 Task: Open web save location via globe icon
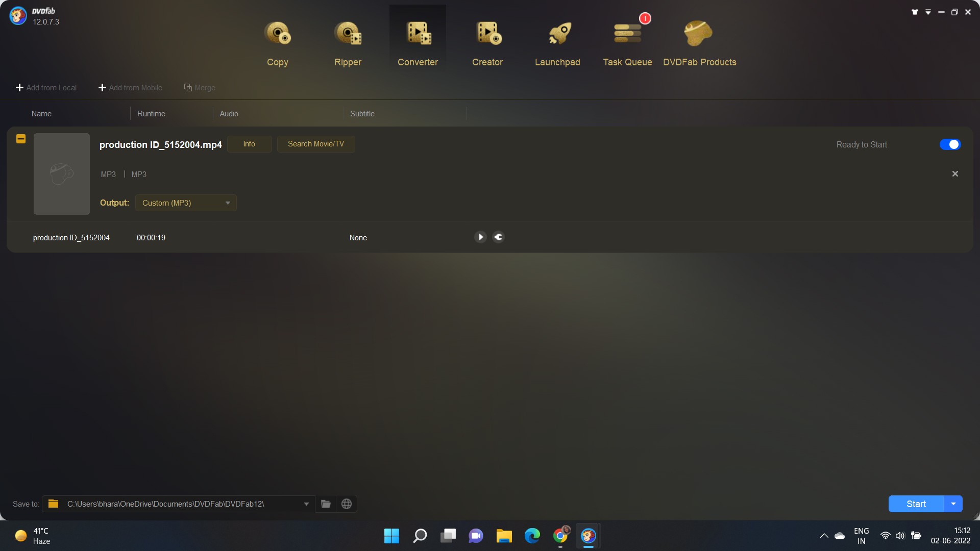click(x=347, y=504)
